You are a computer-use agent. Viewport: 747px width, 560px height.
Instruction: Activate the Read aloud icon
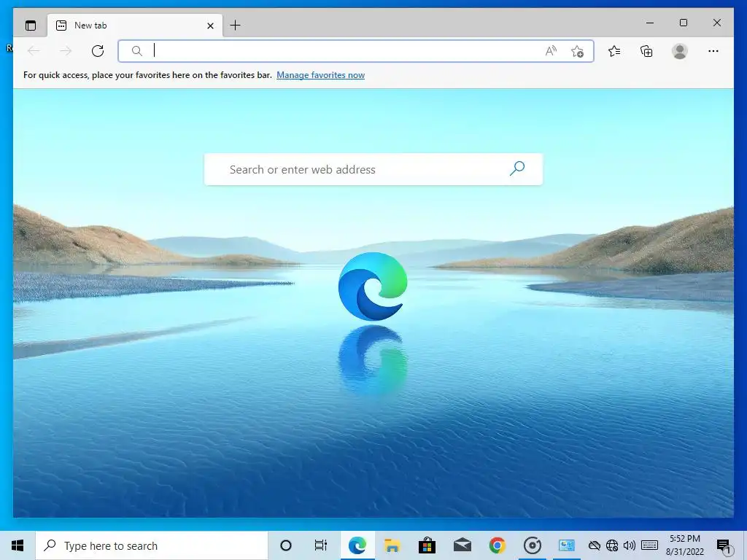[551, 51]
